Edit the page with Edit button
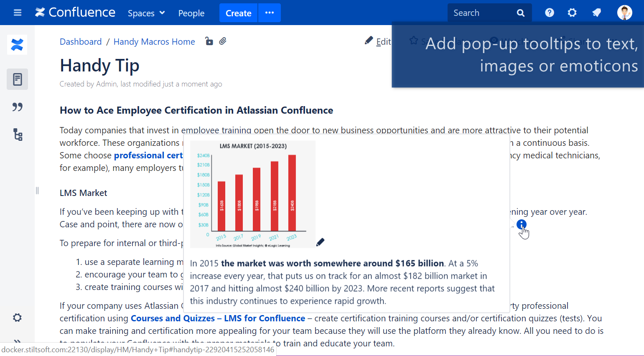The image size is (644, 356). [x=378, y=41]
